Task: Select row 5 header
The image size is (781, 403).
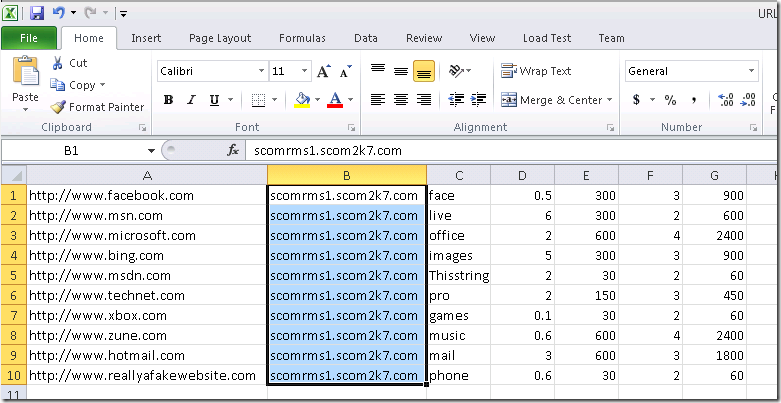Action: pos(13,275)
